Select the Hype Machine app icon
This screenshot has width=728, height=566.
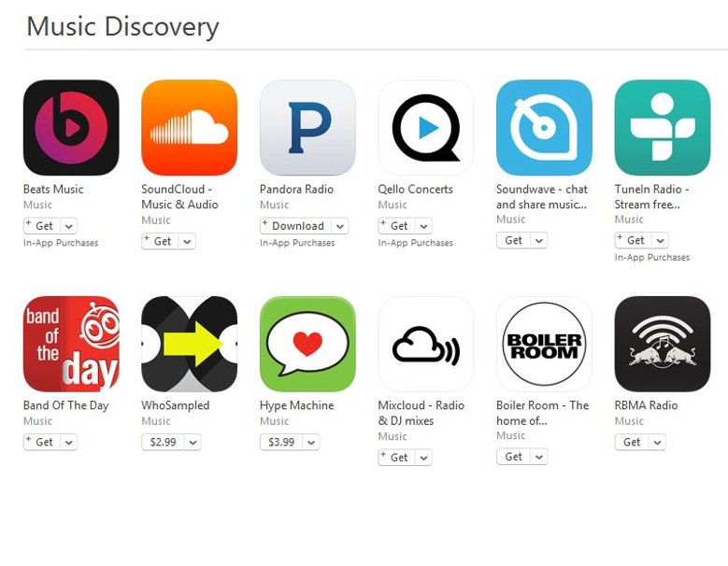point(307,344)
